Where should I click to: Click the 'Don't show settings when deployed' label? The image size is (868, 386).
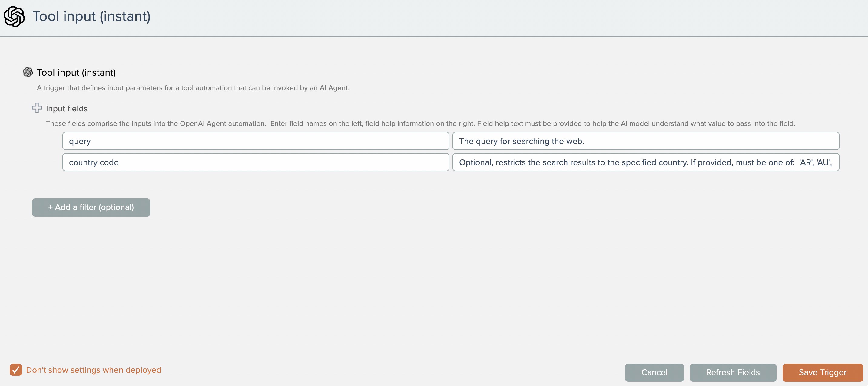pyautogui.click(x=93, y=370)
